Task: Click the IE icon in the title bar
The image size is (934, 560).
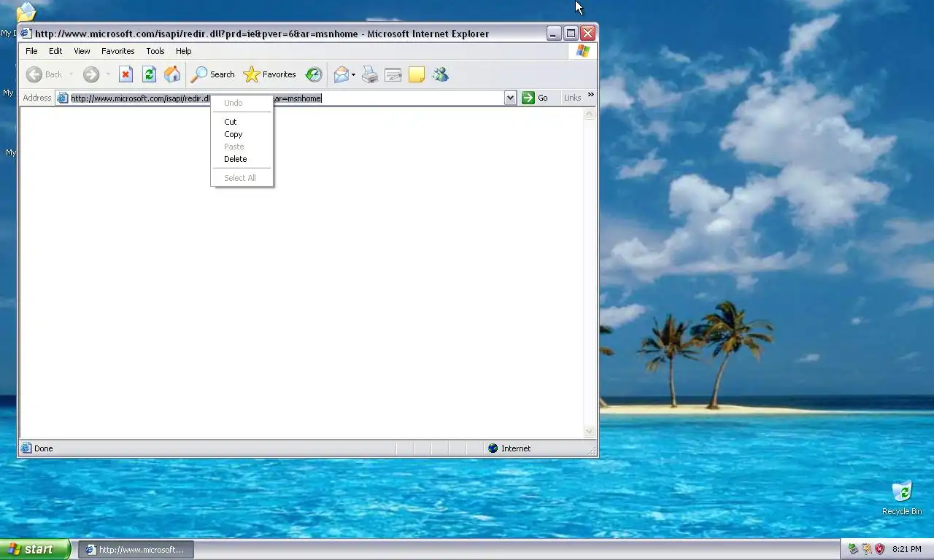Action: (26, 34)
